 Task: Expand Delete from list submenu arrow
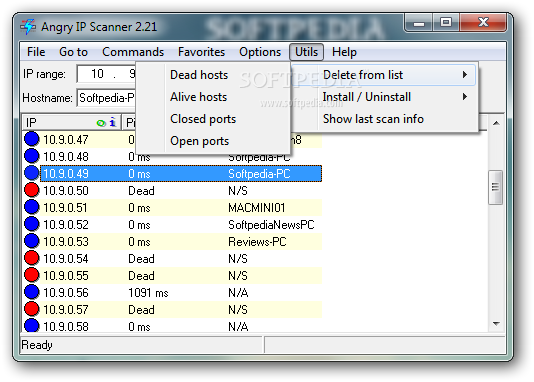(465, 75)
